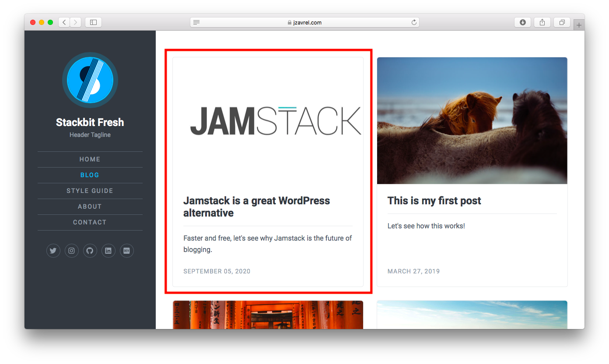Open the GitHub social icon
Image resolution: width=609 pixels, height=364 pixels.
pyautogui.click(x=90, y=251)
